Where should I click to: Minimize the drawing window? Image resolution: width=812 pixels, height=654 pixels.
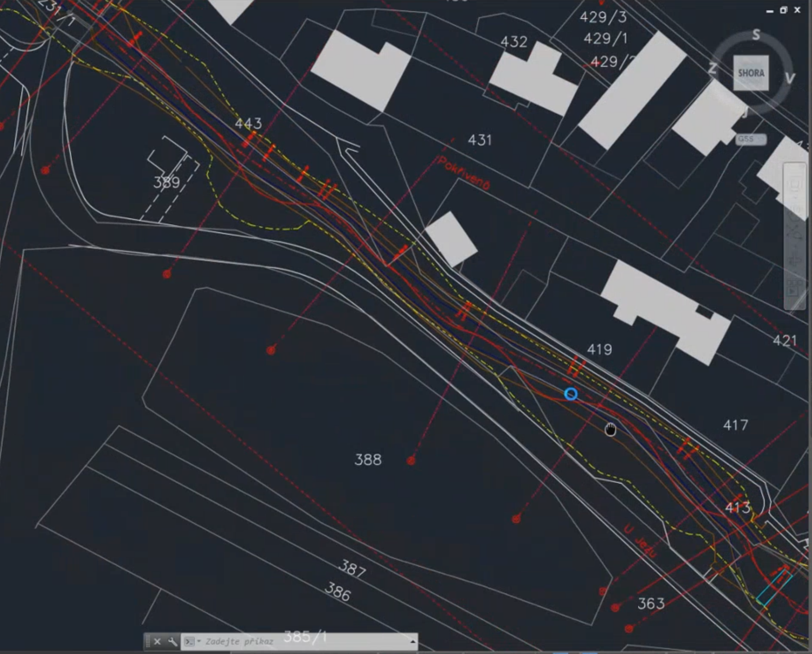769,11
